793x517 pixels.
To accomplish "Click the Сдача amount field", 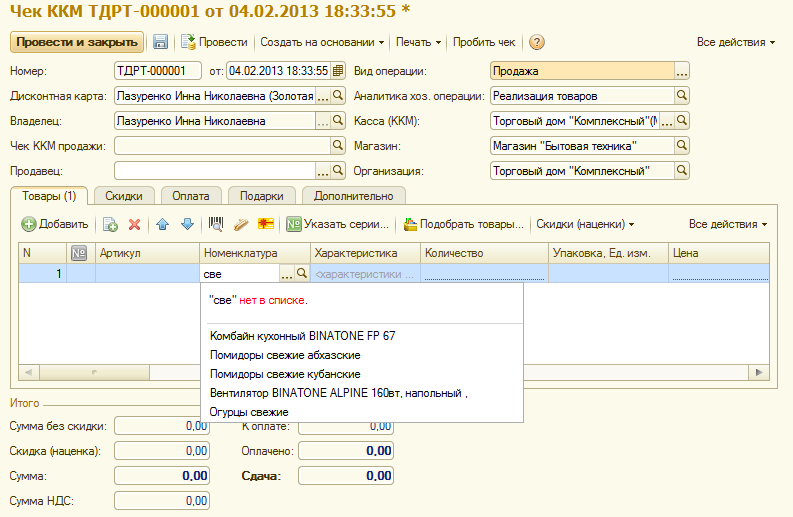I will (346, 476).
